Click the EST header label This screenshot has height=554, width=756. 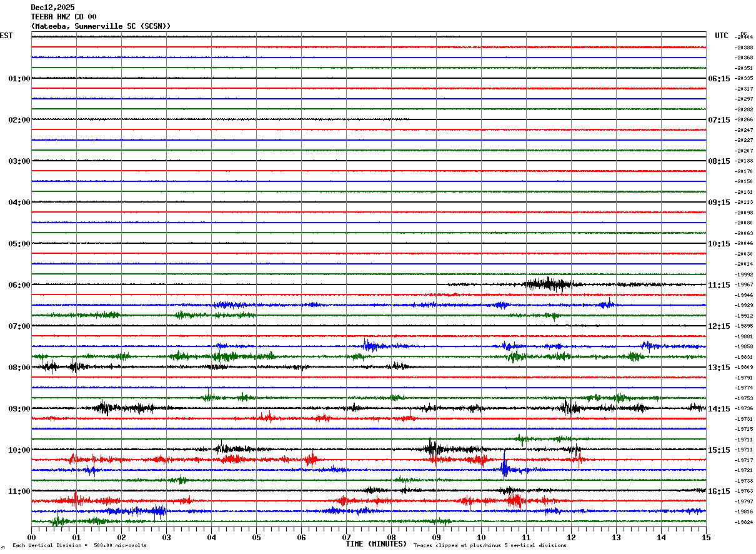point(6,36)
